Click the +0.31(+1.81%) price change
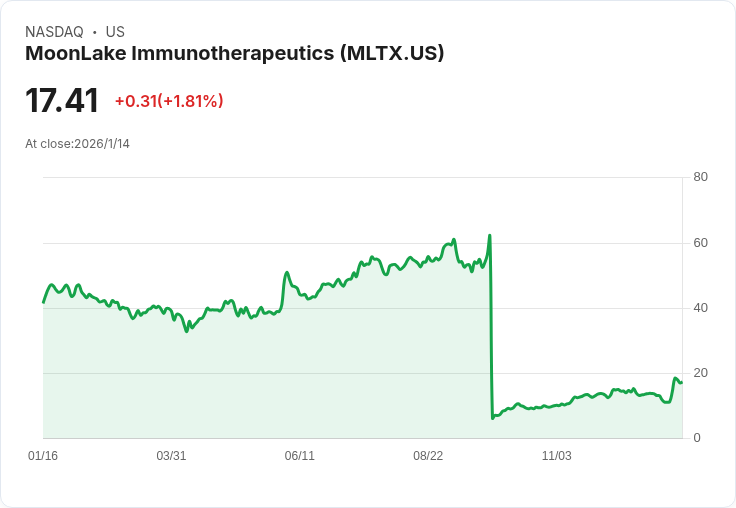Screen dimensions: 736x508 point(169,101)
